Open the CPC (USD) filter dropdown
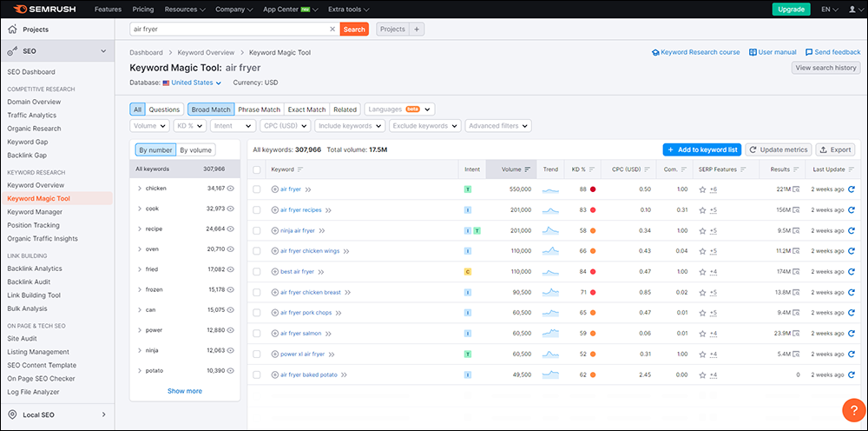The image size is (868, 431). pyautogui.click(x=285, y=126)
